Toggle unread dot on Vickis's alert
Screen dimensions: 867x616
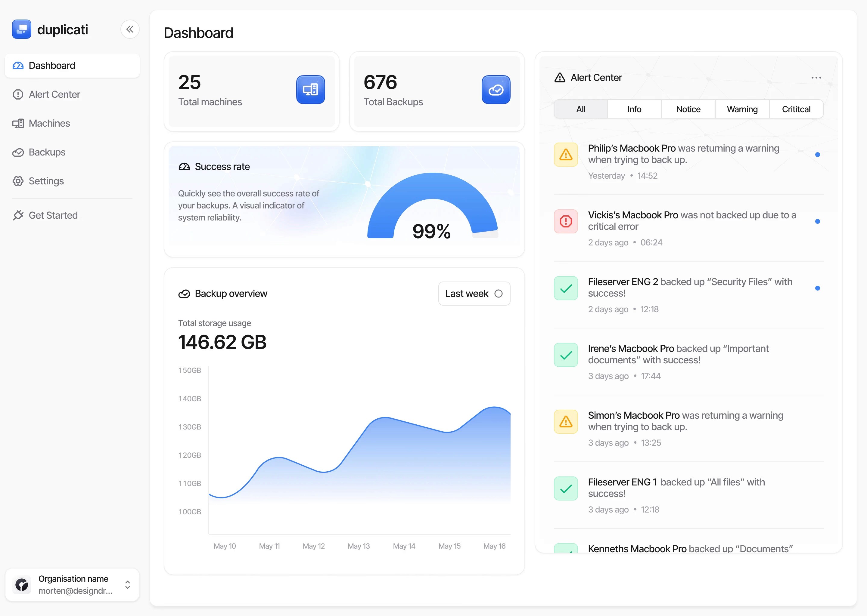click(817, 221)
